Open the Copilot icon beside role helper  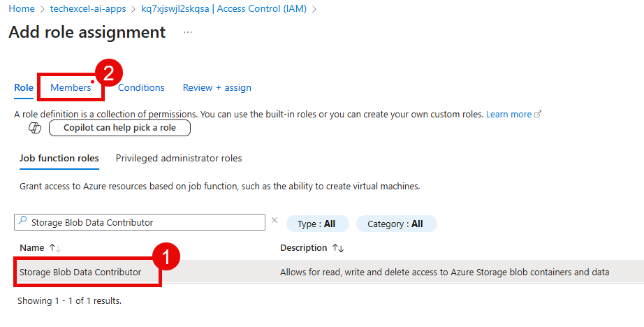tap(35, 128)
